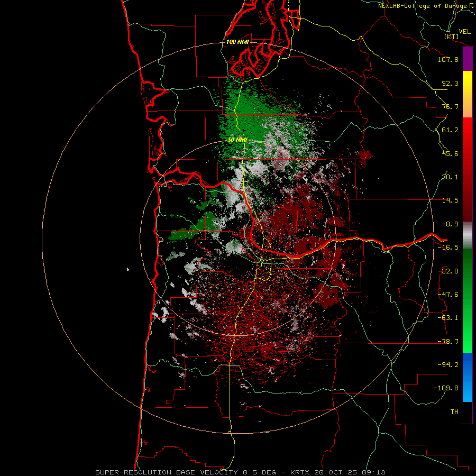Click the 20 OCT 25 date stamp
Screen dimensions: 476x476
[x=335, y=472]
